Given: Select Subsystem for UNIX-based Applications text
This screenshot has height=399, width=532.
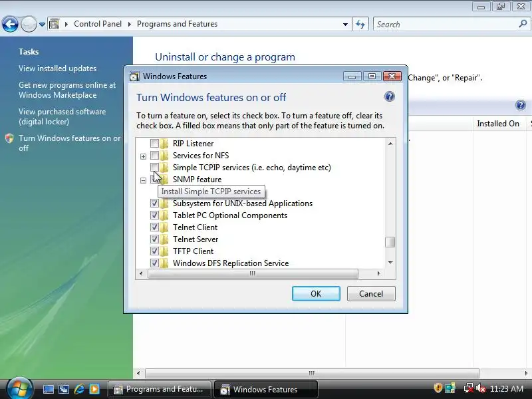Looking at the screenshot, I should click(243, 203).
